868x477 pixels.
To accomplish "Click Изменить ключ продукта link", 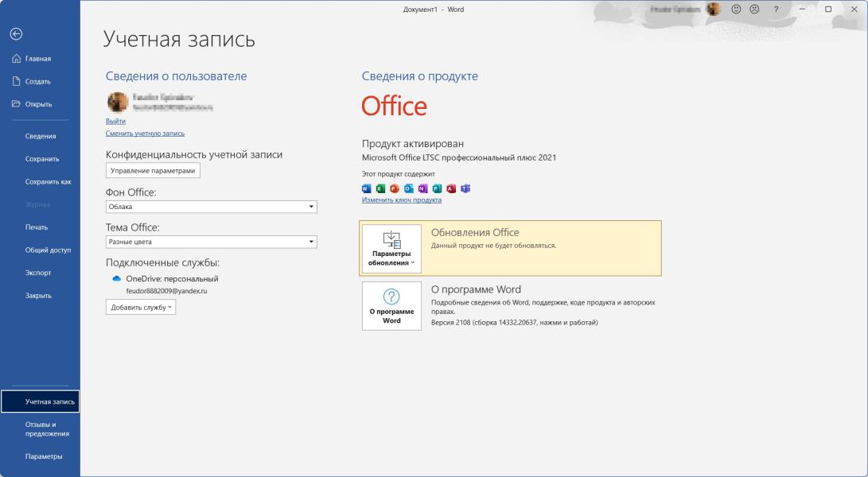I will point(401,200).
